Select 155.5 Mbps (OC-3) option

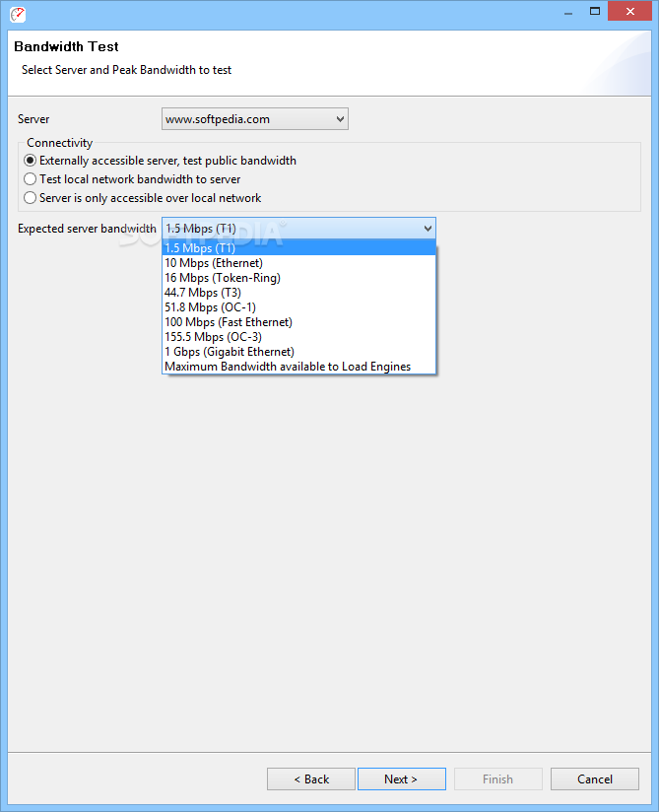[298, 337]
